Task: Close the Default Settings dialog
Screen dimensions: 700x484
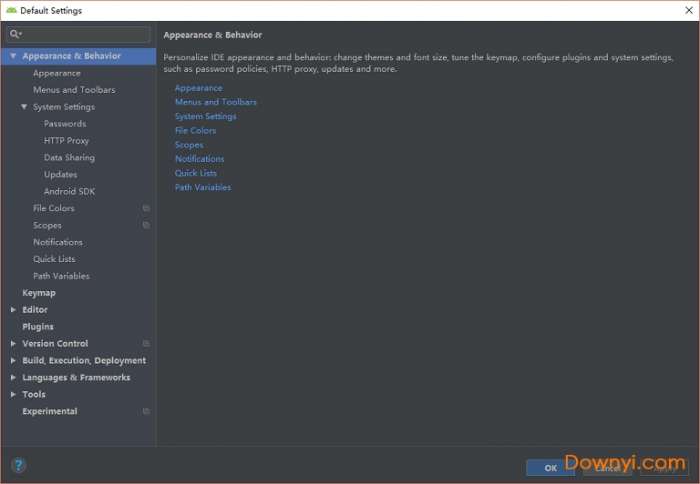Action: [689, 10]
